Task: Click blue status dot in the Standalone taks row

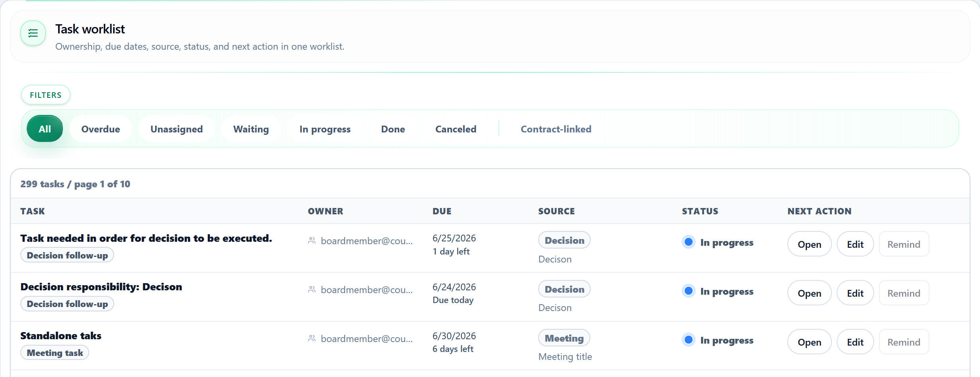Action: (x=688, y=340)
